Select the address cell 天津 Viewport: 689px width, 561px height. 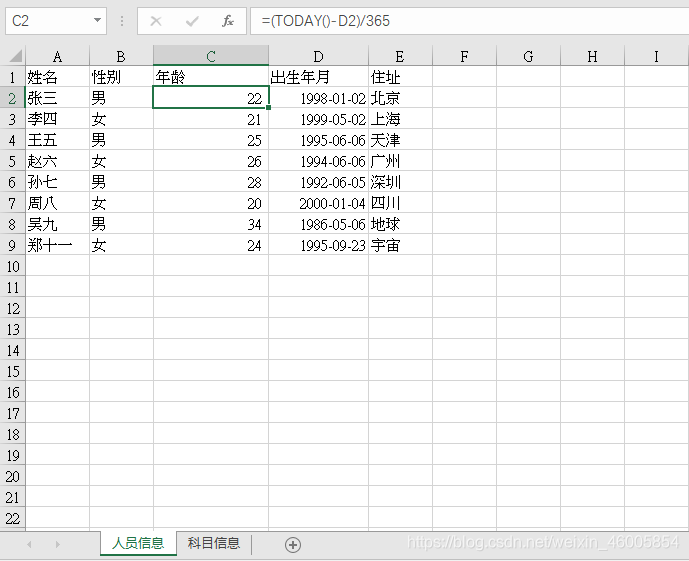400,140
